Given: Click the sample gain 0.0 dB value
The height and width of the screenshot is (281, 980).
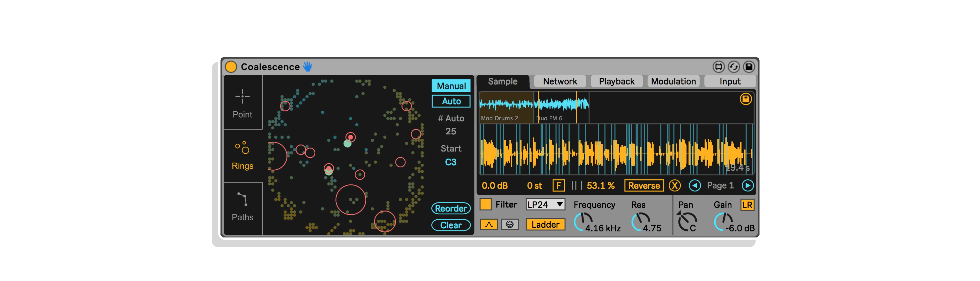Looking at the screenshot, I should point(495,186).
